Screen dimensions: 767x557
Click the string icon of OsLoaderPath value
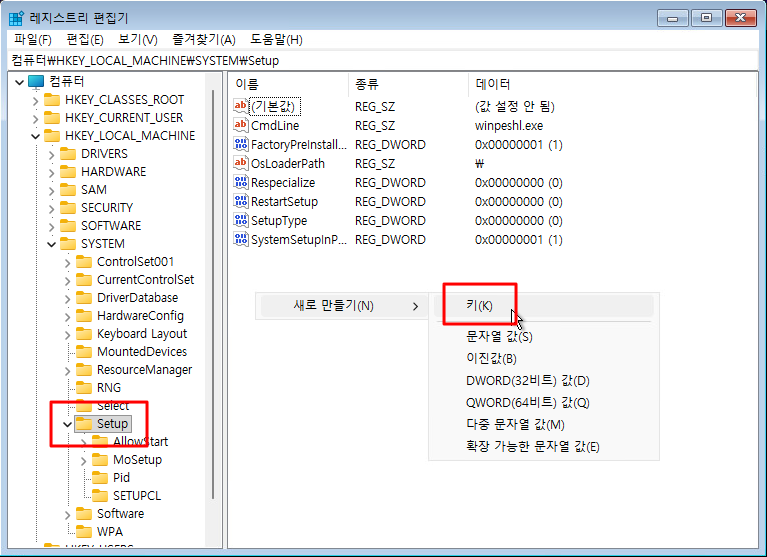point(241,163)
